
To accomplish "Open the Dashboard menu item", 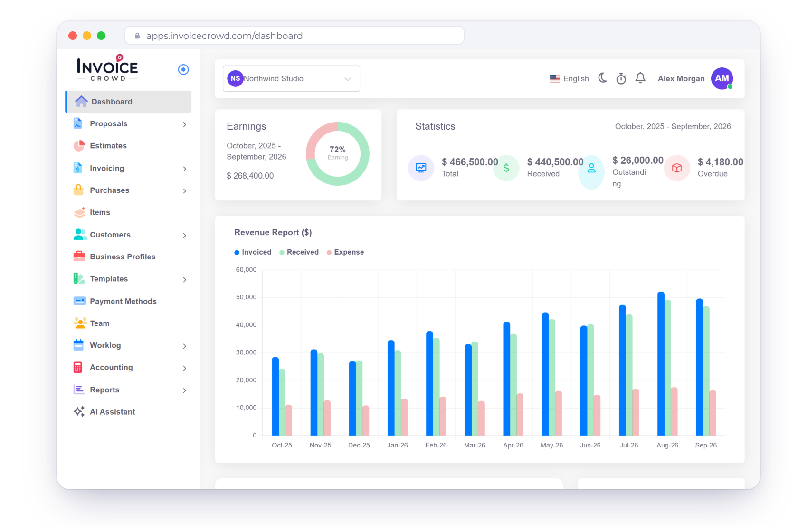I will click(x=128, y=102).
